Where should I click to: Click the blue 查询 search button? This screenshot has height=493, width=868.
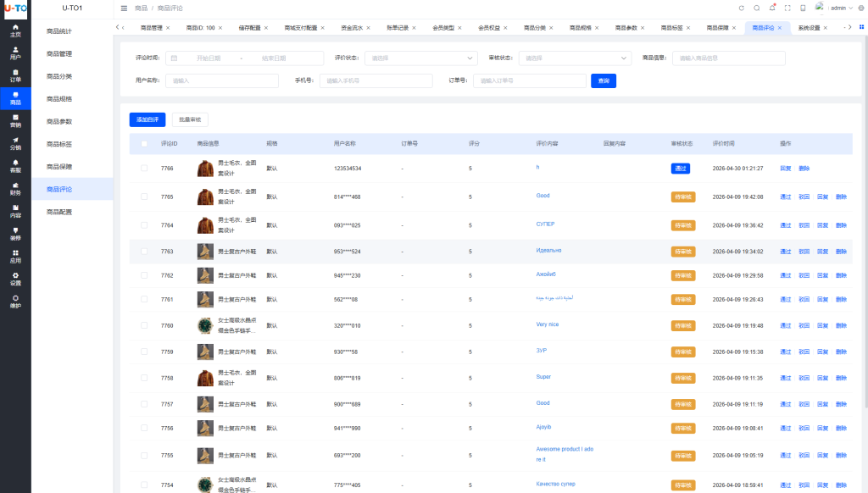tap(604, 80)
